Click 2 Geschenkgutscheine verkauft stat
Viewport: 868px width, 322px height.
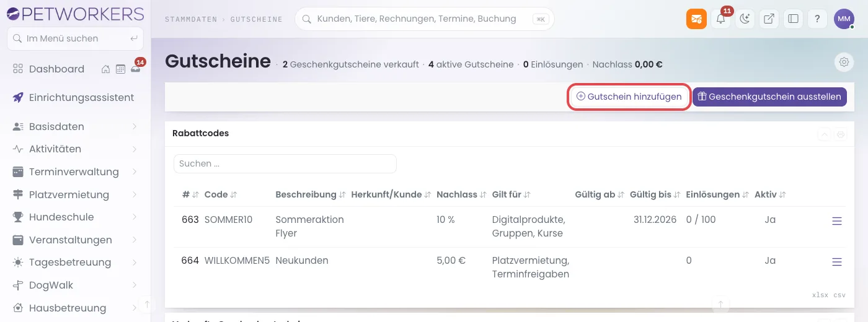point(351,64)
